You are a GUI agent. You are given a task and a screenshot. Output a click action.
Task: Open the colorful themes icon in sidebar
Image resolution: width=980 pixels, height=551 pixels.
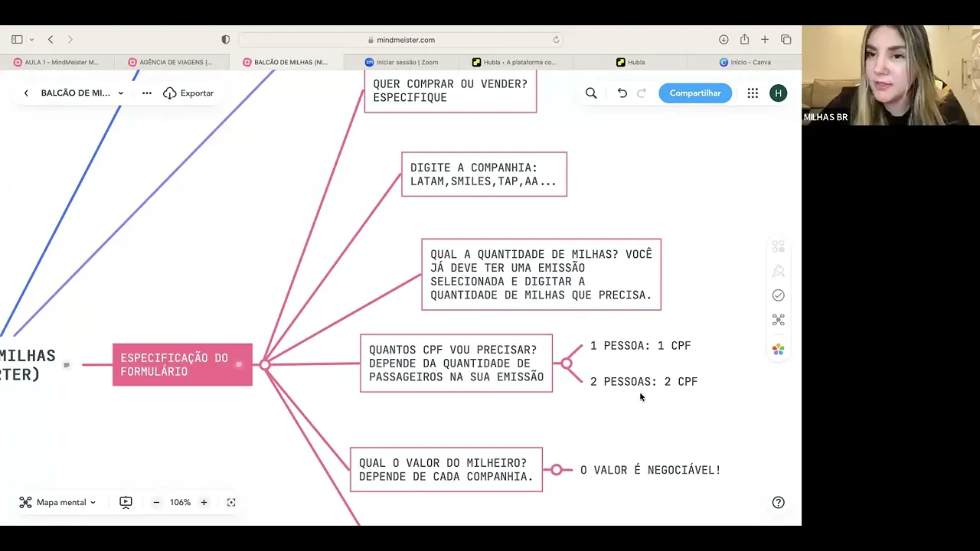778,349
